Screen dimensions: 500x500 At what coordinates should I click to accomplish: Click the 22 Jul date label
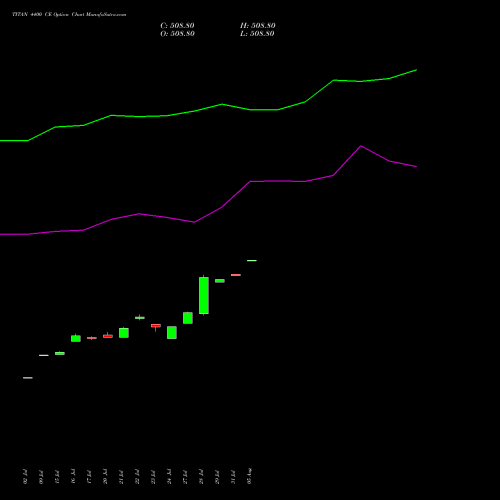137,477
